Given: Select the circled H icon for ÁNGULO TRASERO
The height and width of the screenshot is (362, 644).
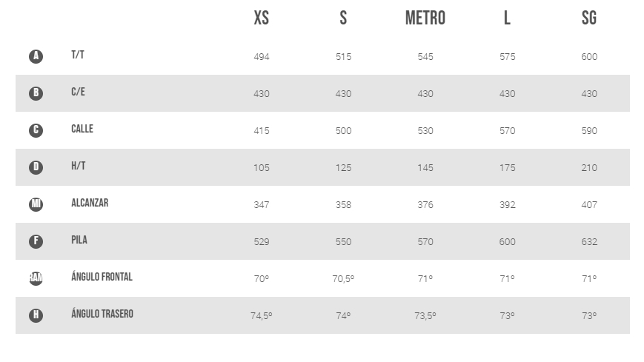Looking at the screenshot, I should tap(36, 315).
